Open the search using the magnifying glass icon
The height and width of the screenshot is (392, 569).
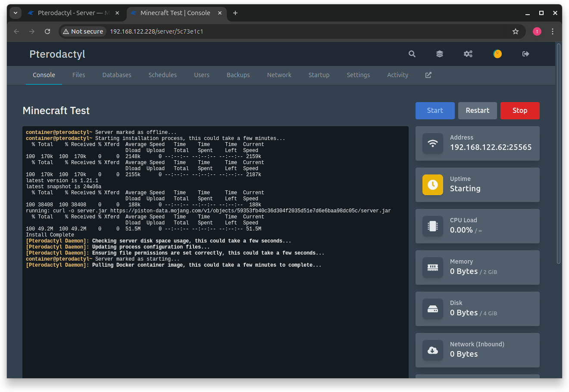pos(412,54)
